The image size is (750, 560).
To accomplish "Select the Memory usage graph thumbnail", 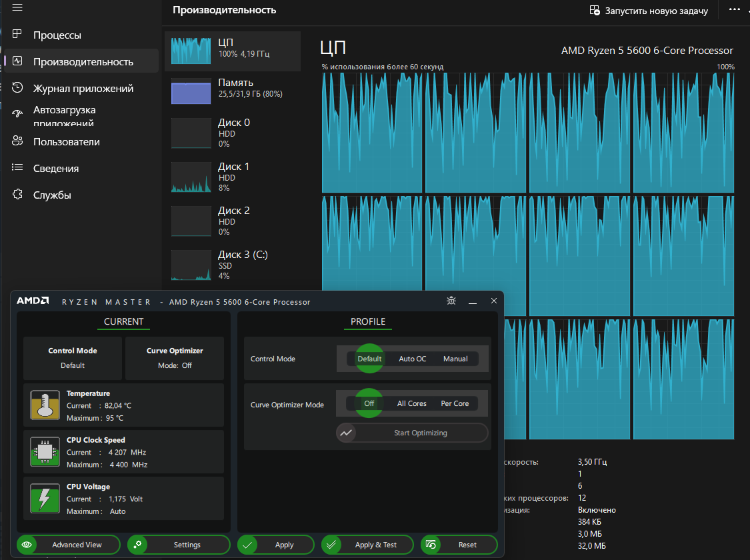I will tap(191, 91).
